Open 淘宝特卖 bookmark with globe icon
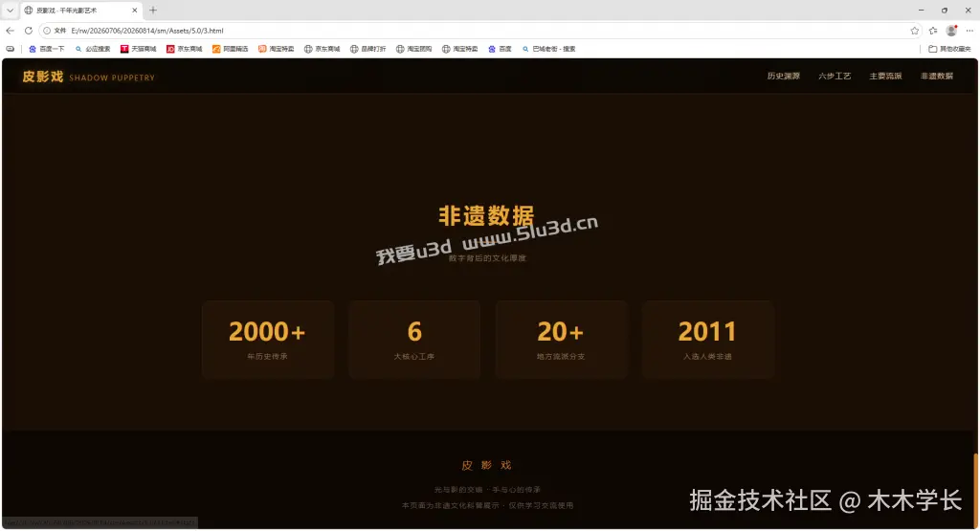 [x=460, y=49]
